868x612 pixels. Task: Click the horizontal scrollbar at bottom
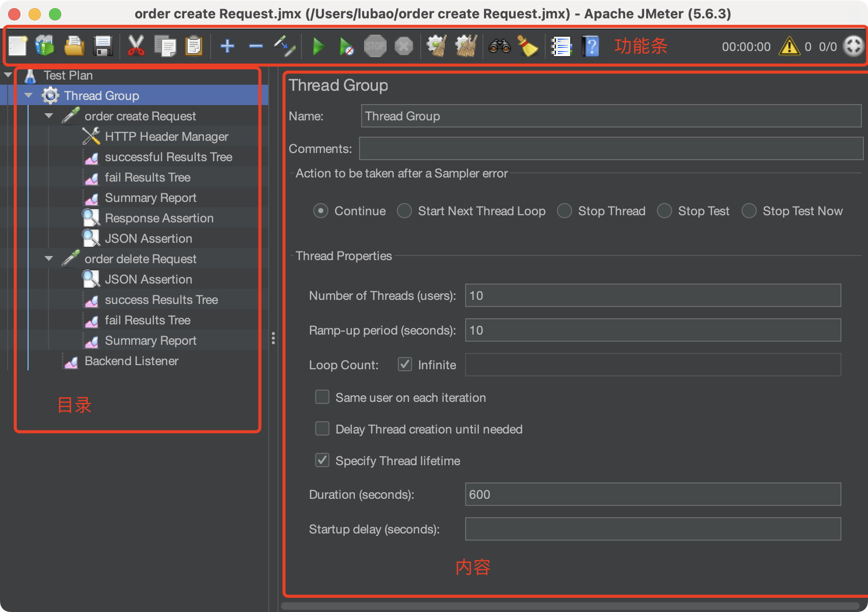tap(570, 606)
